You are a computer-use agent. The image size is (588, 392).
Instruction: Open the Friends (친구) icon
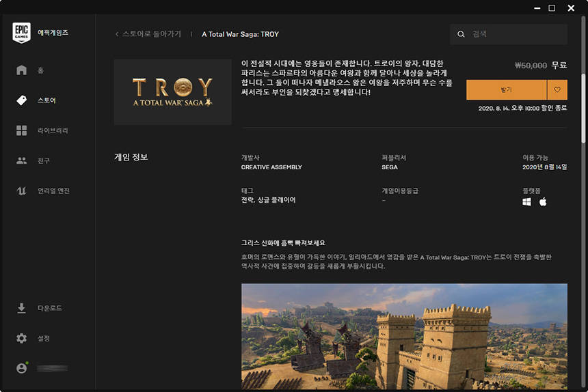(x=21, y=160)
